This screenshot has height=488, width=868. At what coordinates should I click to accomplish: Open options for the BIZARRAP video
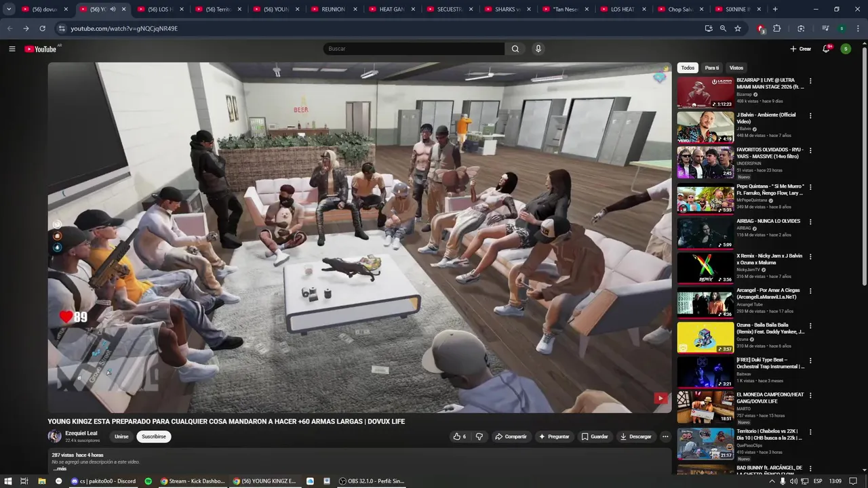pos(810,81)
